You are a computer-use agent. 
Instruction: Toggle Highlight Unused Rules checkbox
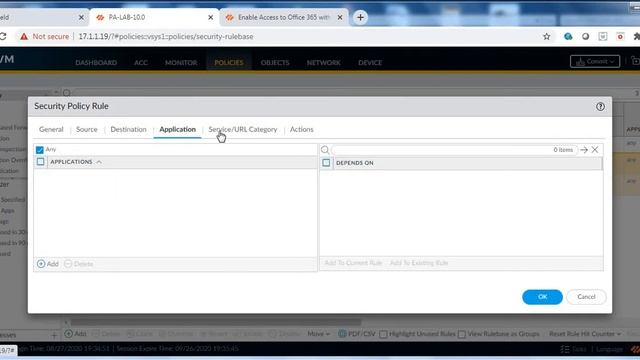383,334
